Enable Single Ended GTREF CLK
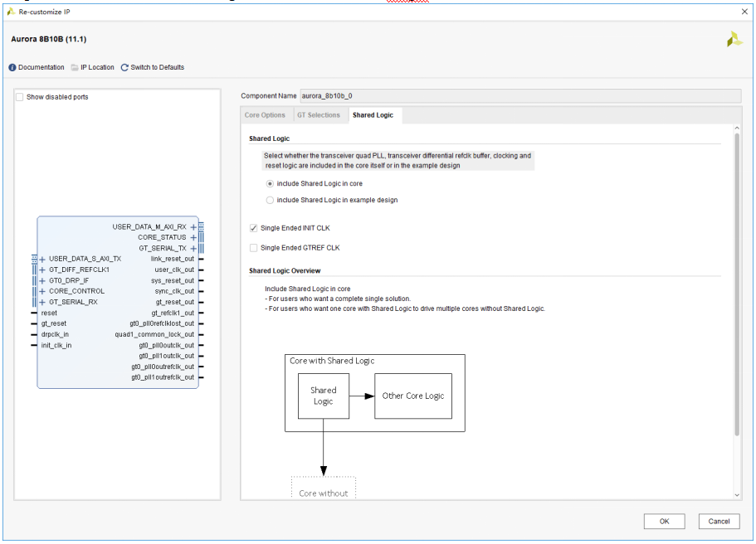The width and height of the screenshot is (756, 544). (254, 248)
